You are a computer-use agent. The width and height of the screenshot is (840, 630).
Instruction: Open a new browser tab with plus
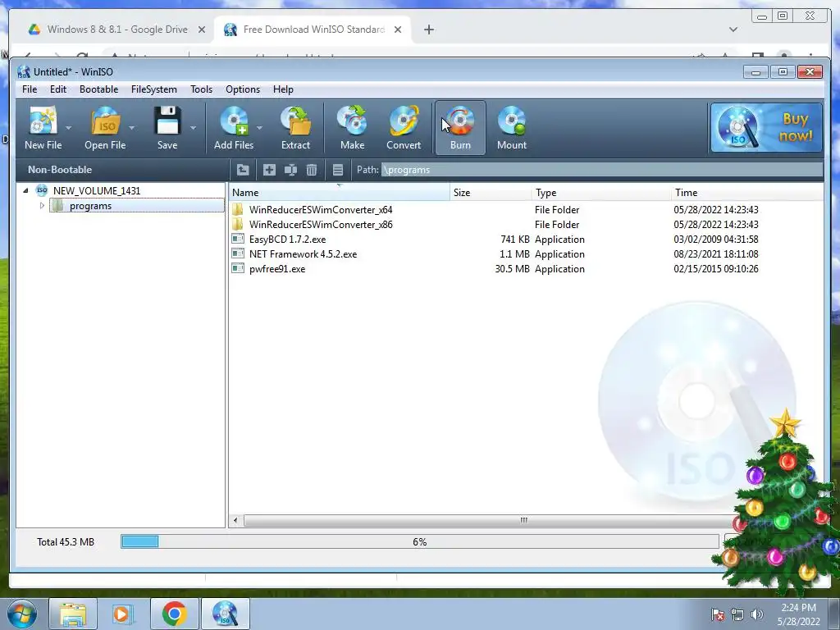[428, 30]
